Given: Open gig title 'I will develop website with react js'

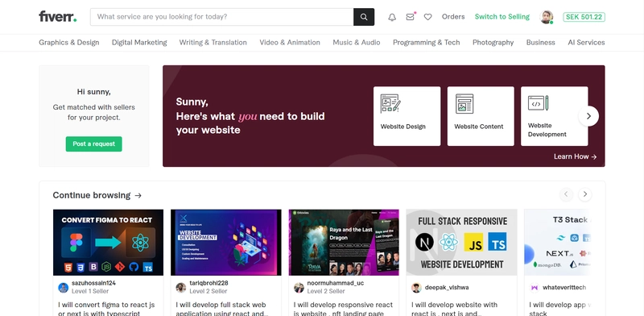Looking at the screenshot, I should click(x=454, y=309).
